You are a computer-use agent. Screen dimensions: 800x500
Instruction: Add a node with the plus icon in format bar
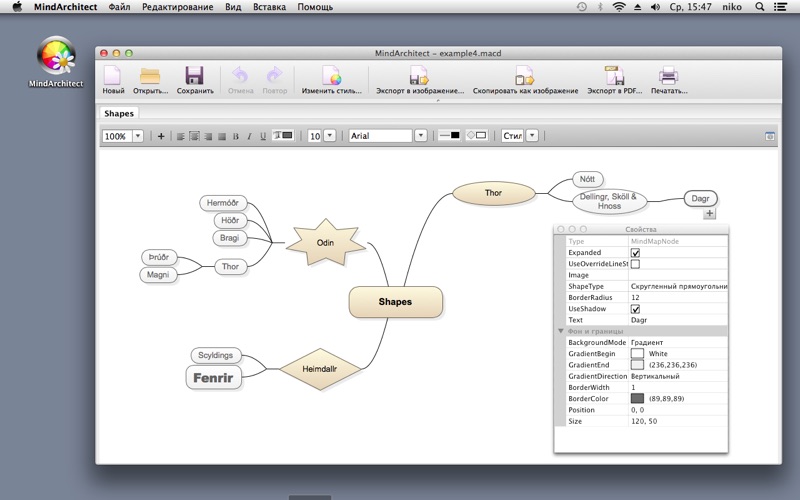point(161,136)
